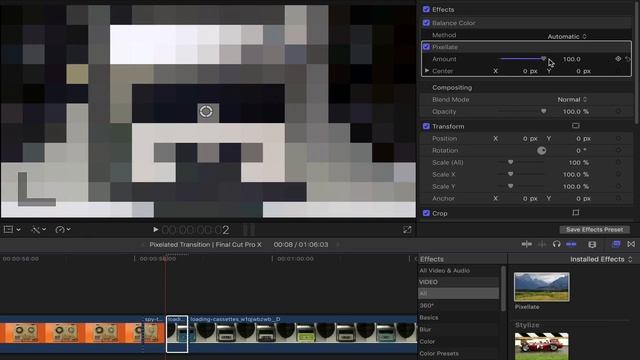The height and width of the screenshot is (360, 640).
Task: Toggle the audio skimming button
Action: pos(542,244)
